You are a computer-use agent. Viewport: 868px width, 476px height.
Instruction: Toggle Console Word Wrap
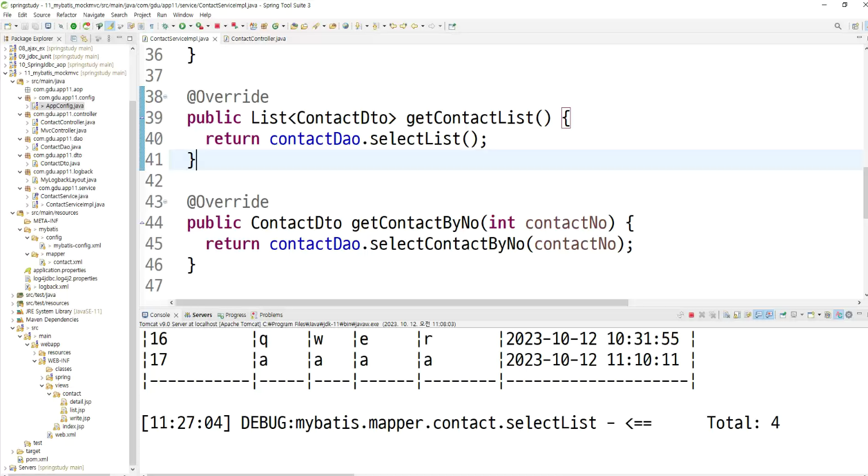(747, 315)
